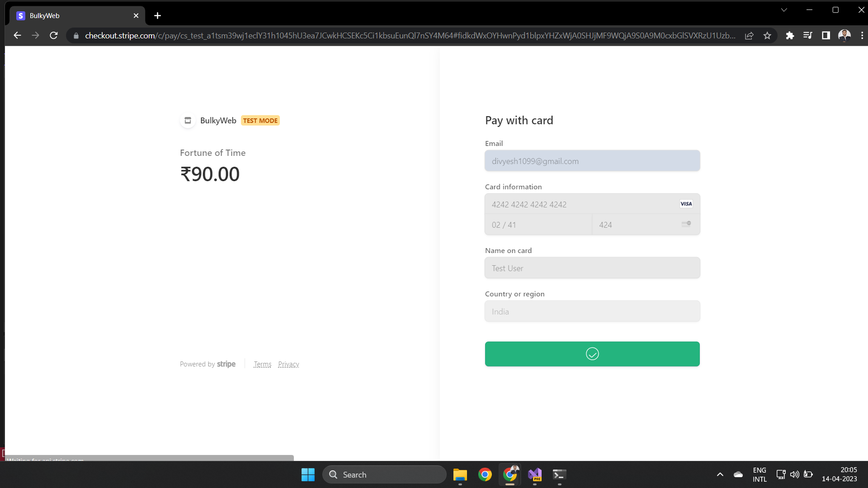The height and width of the screenshot is (488, 868).
Task: Expand hidden system tray icons
Action: coord(720,474)
